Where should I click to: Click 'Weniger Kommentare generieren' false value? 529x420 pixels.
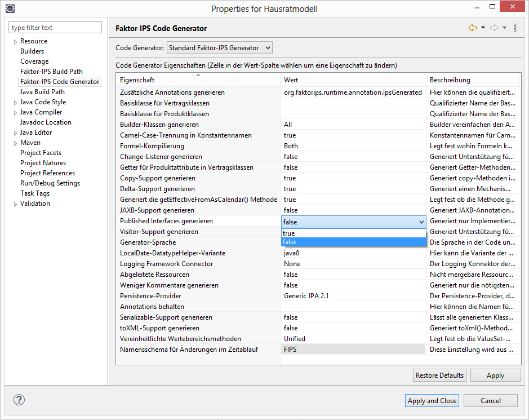(291, 285)
